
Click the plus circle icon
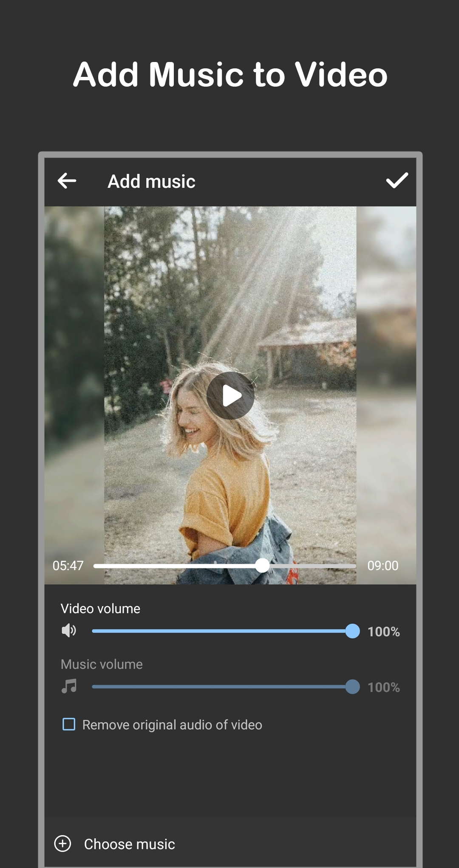point(63,843)
